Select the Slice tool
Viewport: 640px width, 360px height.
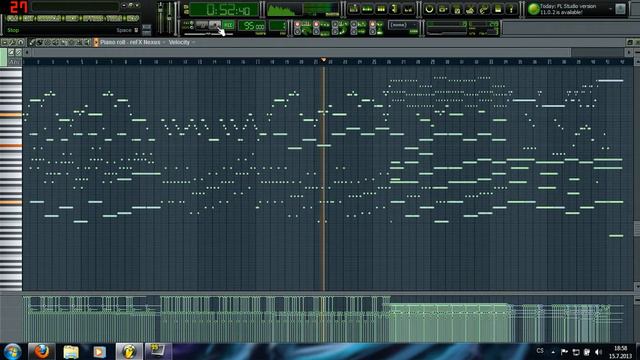(63, 42)
